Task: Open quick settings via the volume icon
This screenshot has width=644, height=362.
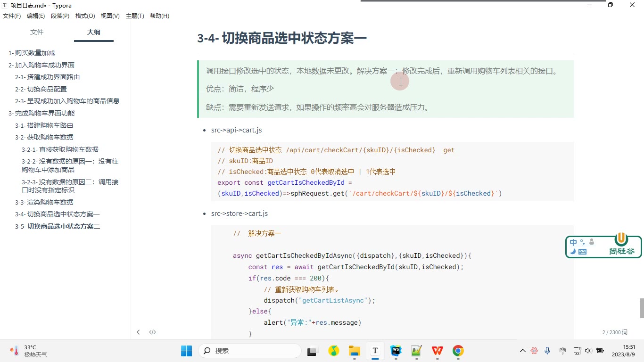Action: pos(588,351)
